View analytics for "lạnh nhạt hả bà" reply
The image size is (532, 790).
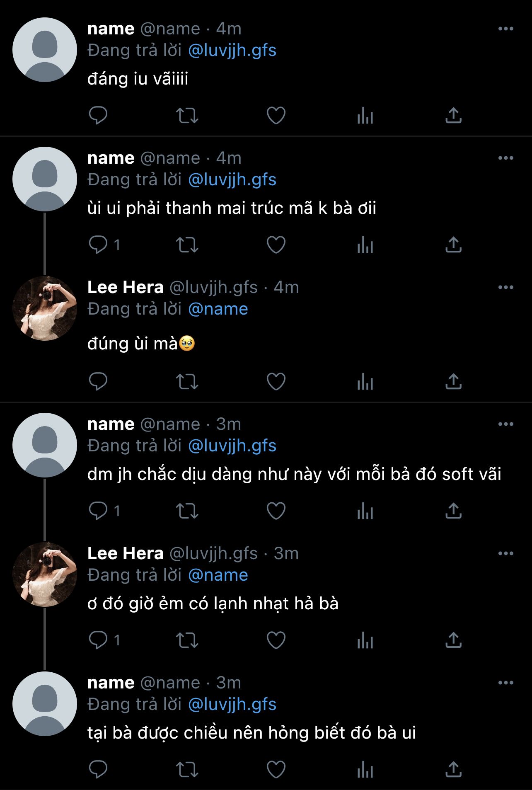click(365, 640)
